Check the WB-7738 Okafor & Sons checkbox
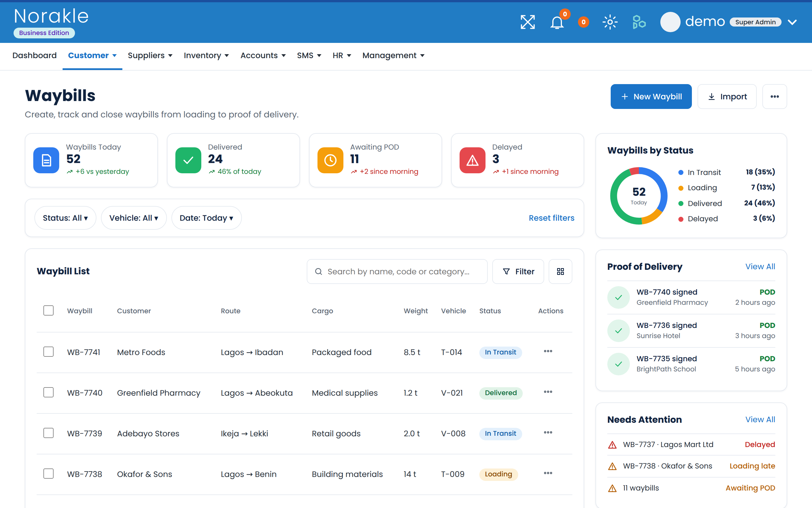Image resolution: width=812 pixels, height=508 pixels. 49,474
